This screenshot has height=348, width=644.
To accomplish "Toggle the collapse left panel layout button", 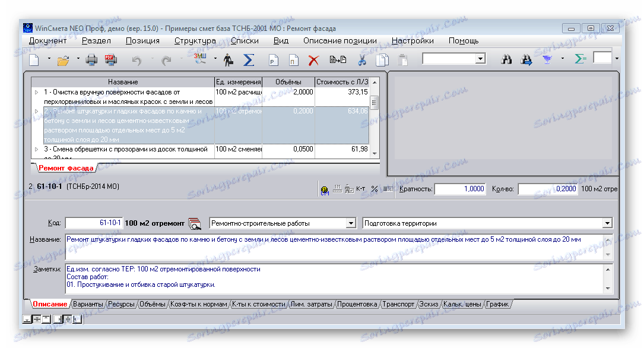I will 77,319.
